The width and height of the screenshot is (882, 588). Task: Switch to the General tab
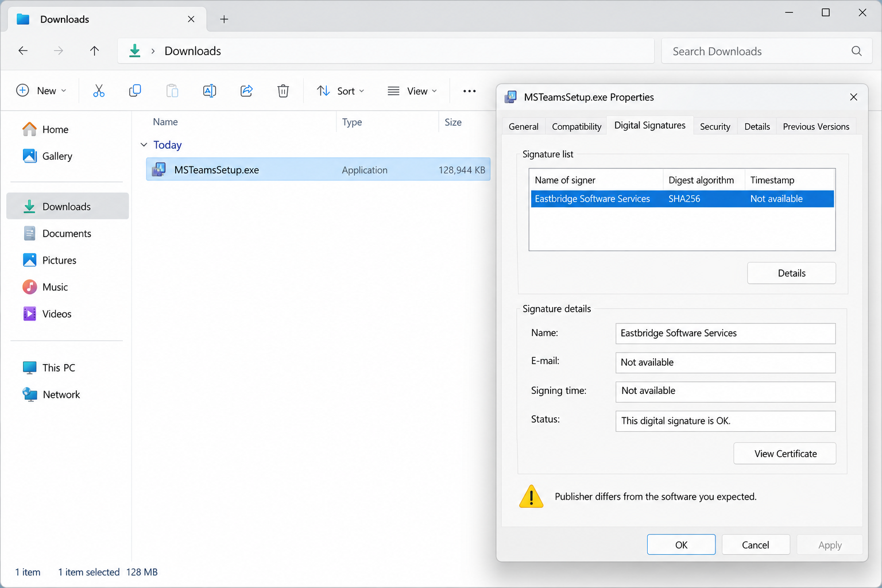pos(524,126)
